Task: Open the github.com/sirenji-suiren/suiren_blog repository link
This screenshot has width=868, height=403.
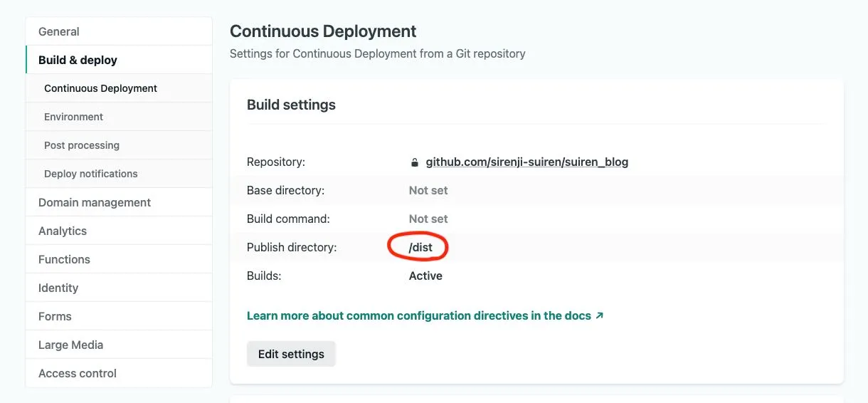Action: coord(526,162)
